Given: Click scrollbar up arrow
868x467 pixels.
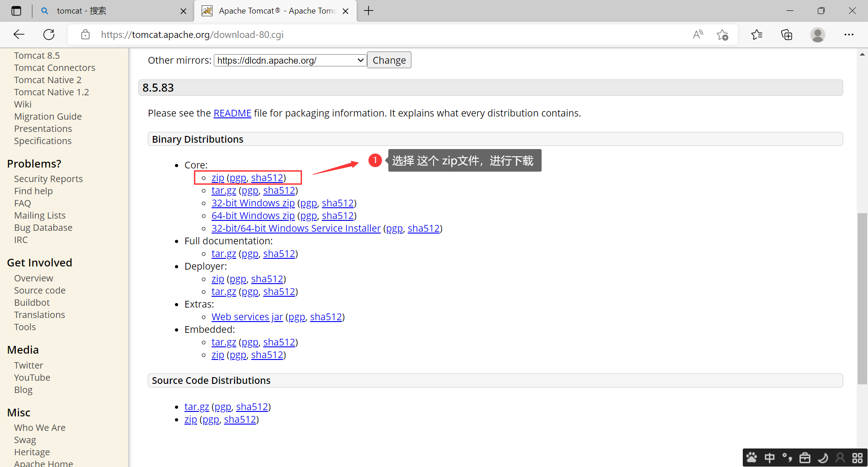Looking at the screenshot, I should tap(862, 54).
